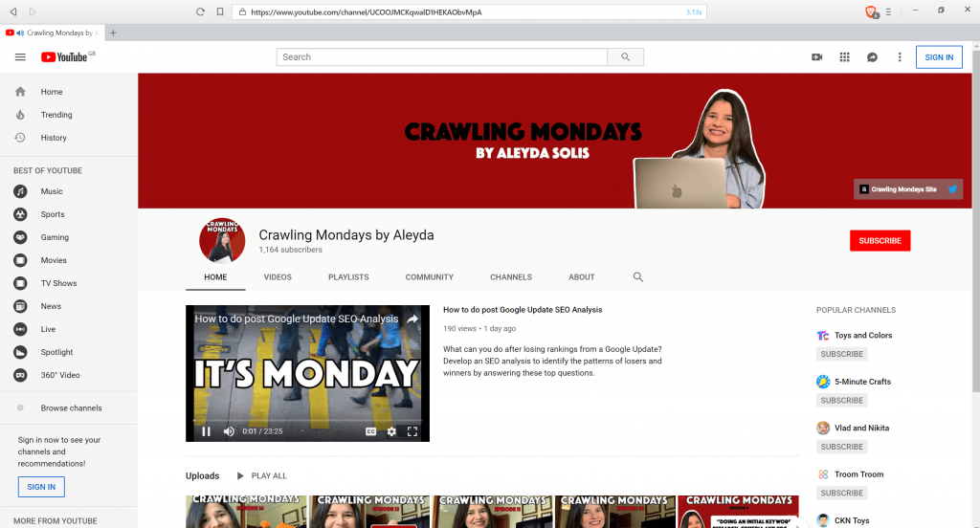Open the YouTube apps grid icon
The image size is (980, 528).
[x=844, y=56]
